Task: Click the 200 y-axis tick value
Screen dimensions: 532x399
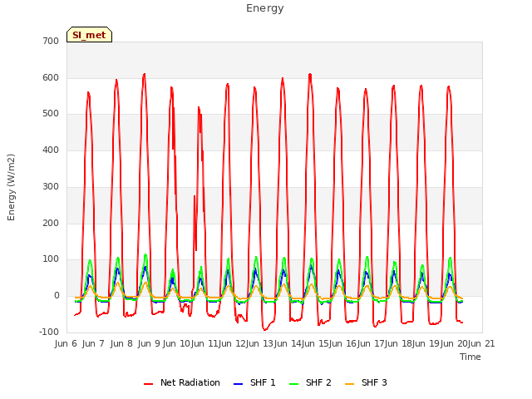Action: click(x=51, y=224)
